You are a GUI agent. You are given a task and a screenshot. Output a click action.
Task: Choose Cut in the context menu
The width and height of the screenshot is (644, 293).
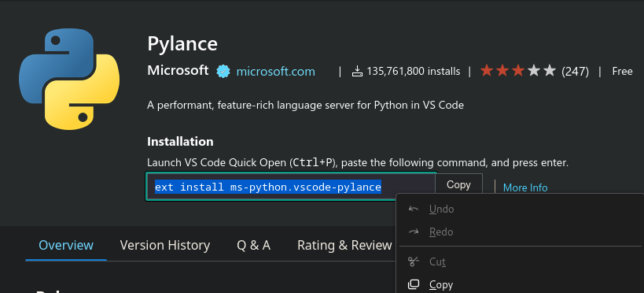click(x=520, y=261)
